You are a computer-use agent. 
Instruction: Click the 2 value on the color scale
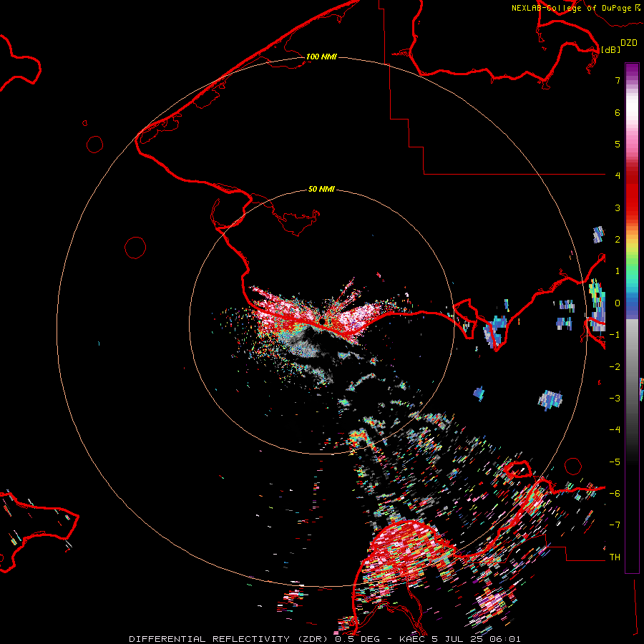click(x=618, y=240)
